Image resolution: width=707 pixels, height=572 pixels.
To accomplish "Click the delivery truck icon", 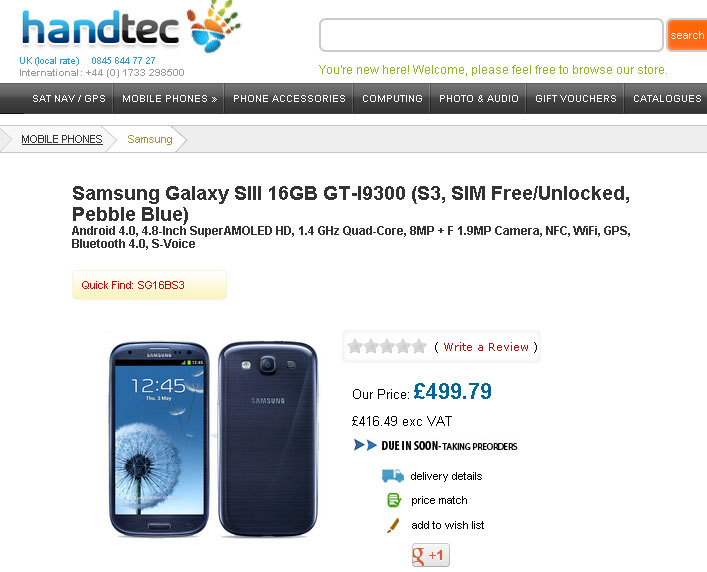I will coord(393,476).
